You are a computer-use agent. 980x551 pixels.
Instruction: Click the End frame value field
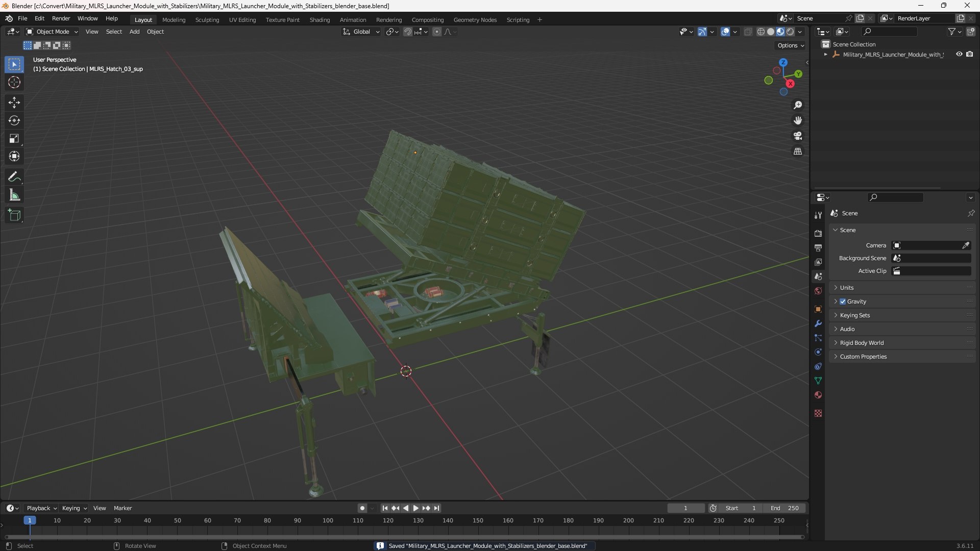point(785,508)
